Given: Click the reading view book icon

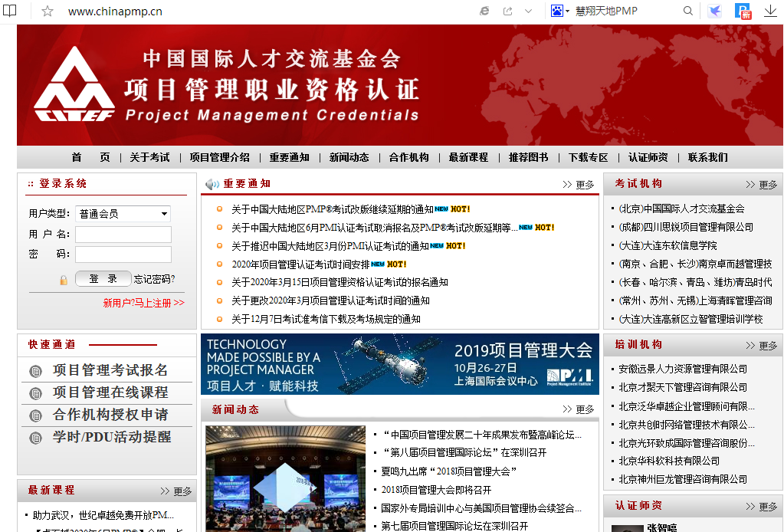Looking at the screenshot, I should click(10, 11).
